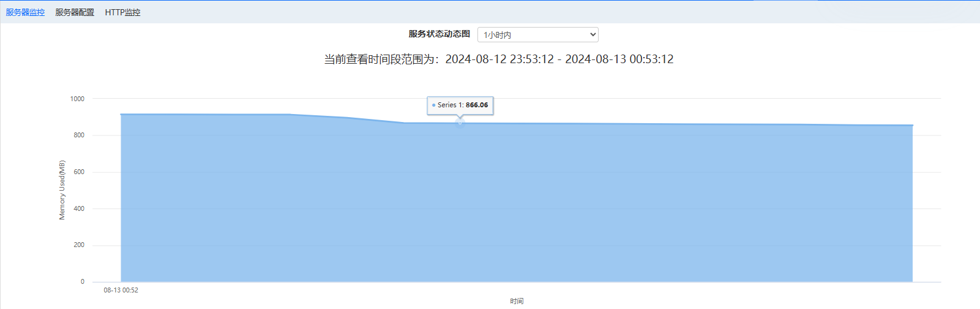
Task: Click the Memory Used(MB) axis title
Action: click(x=62, y=190)
